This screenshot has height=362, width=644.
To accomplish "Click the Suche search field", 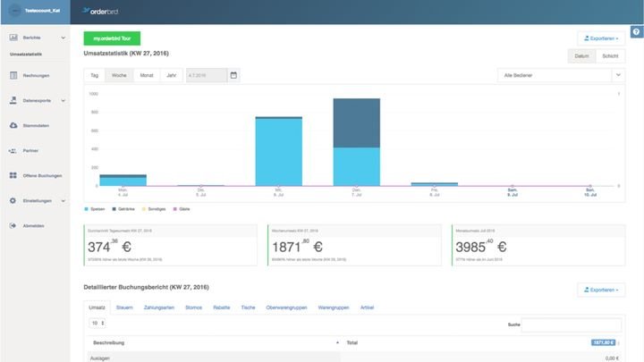I will tap(573, 325).
